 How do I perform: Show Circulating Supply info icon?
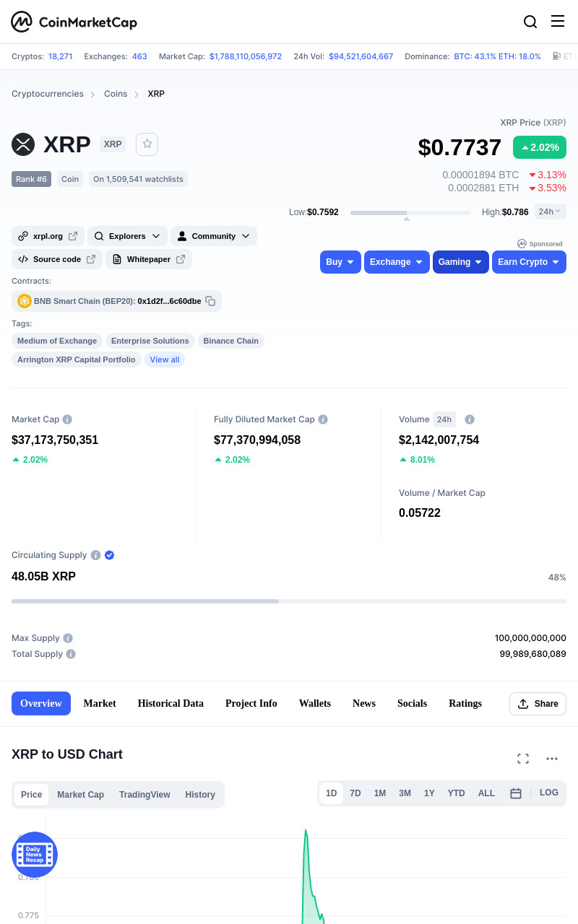[x=95, y=555]
